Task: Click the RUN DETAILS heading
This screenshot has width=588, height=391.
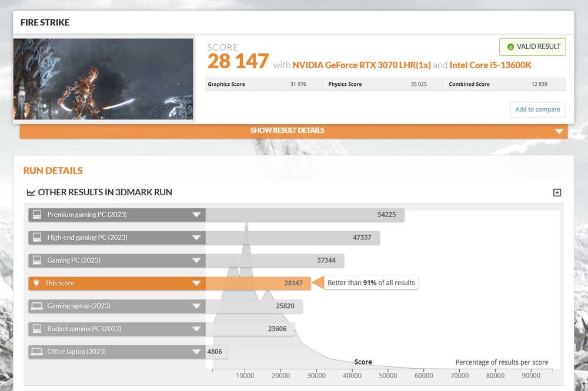Action: coord(53,171)
